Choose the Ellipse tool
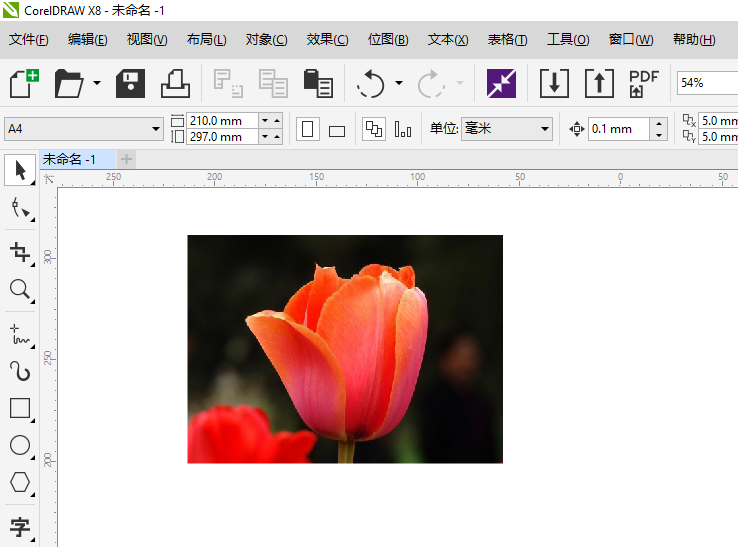Viewport: 738px width, 547px height. coord(19,446)
